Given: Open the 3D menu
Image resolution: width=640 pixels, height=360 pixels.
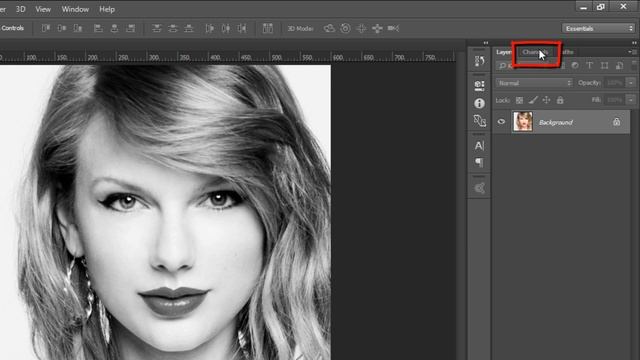Looking at the screenshot, I should (20, 9).
